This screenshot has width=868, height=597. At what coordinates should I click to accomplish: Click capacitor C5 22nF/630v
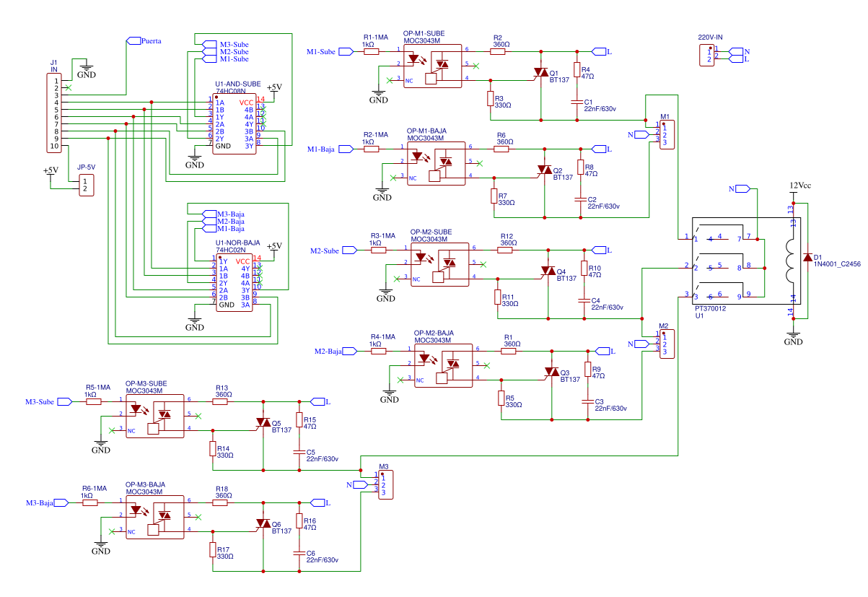click(299, 452)
